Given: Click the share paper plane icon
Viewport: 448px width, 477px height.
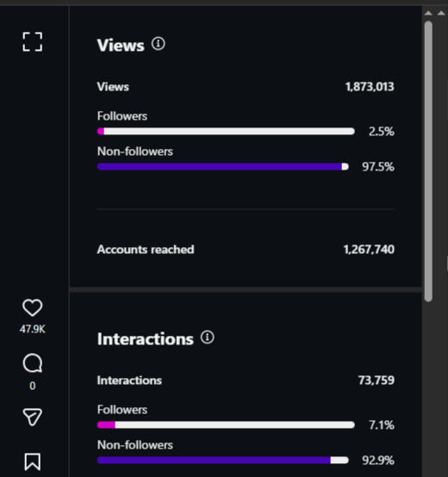Looking at the screenshot, I should click(33, 417).
